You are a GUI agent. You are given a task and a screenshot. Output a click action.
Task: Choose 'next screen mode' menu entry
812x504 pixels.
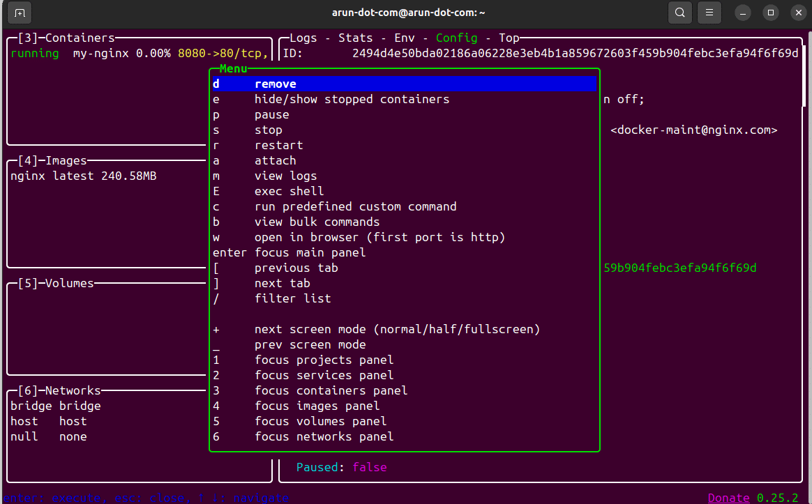(405, 329)
